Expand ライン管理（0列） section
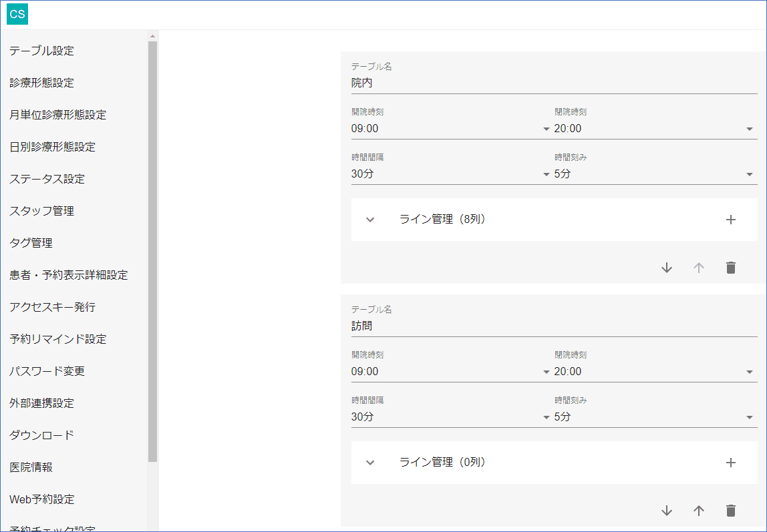Viewport: 767px width, 532px height. pyautogui.click(x=370, y=463)
